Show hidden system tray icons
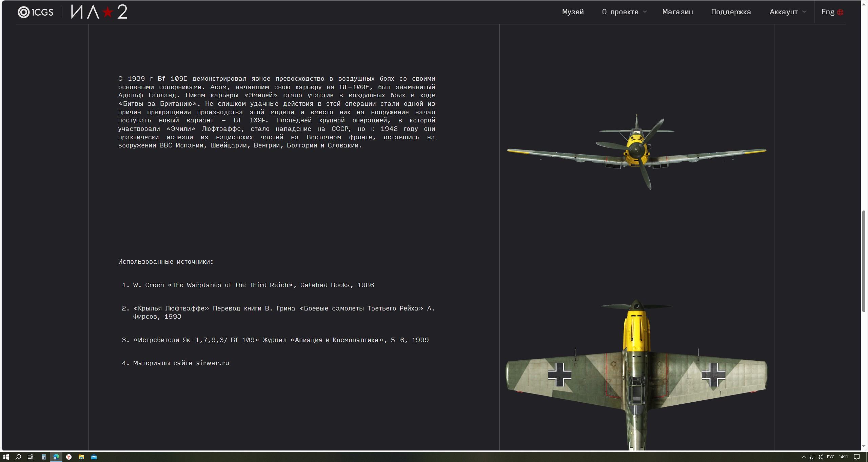Screen dimensions: 868x462 pyautogui.click(x=804, y=457)
